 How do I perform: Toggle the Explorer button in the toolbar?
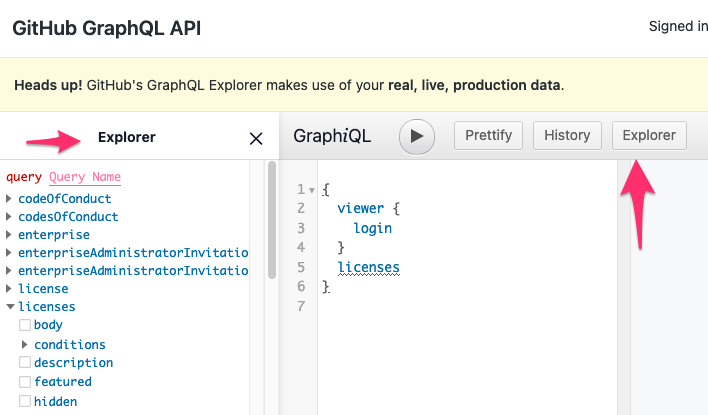point(649,135)
